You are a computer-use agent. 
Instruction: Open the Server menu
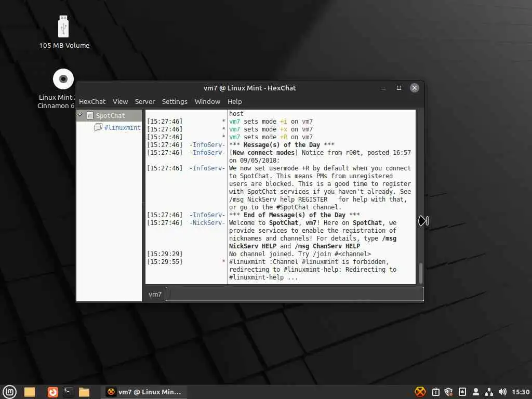(x=144, y=101)
